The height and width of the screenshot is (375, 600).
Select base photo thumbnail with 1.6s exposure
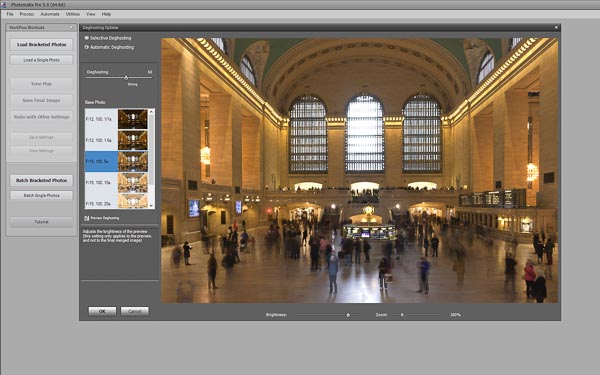[132, 140]
